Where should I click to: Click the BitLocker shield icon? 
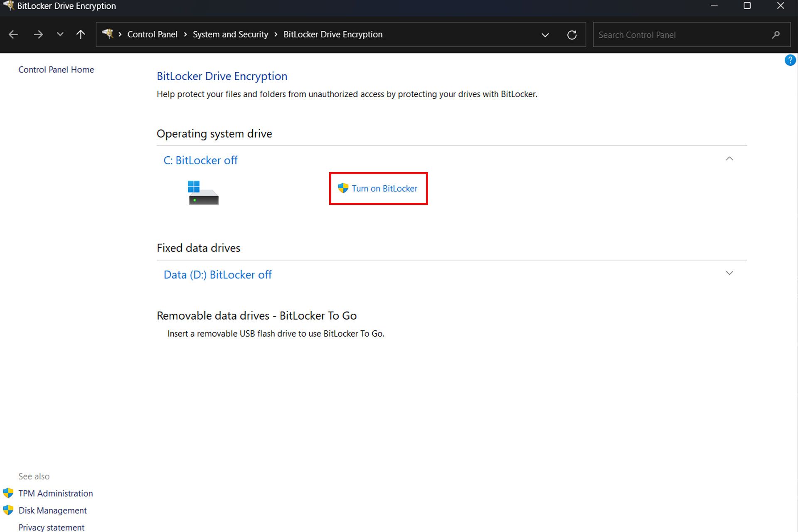[x=343, y=188]
